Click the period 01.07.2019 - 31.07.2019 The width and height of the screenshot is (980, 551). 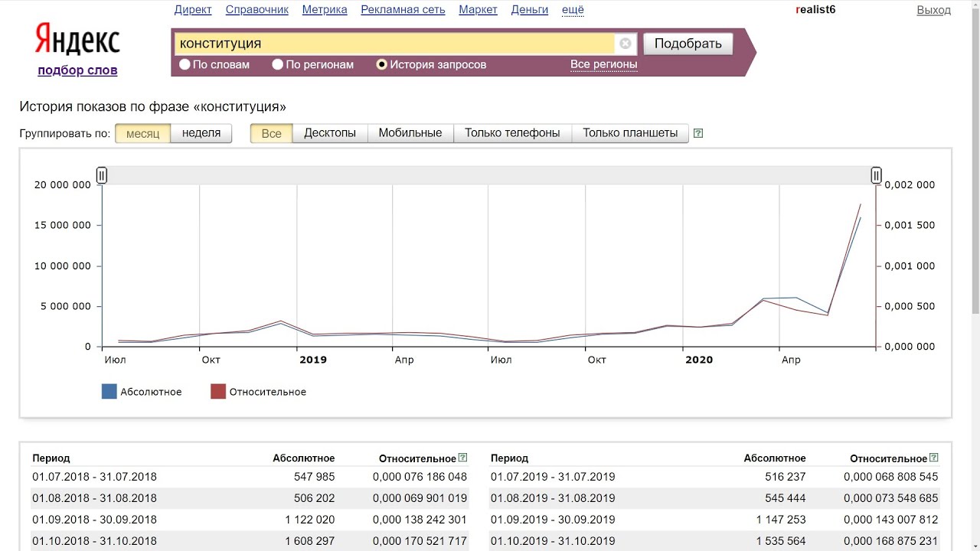point(553,477)
